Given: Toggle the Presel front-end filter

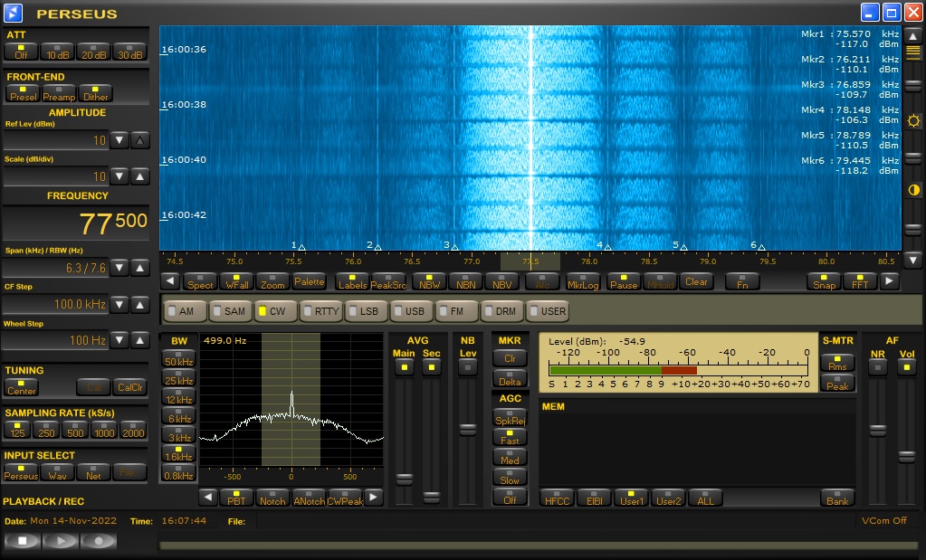Looking at the screenshot, I should pos(23,94).
